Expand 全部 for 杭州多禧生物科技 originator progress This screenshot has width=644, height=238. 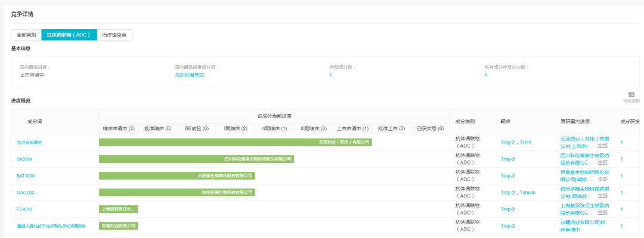click(602, 196)
